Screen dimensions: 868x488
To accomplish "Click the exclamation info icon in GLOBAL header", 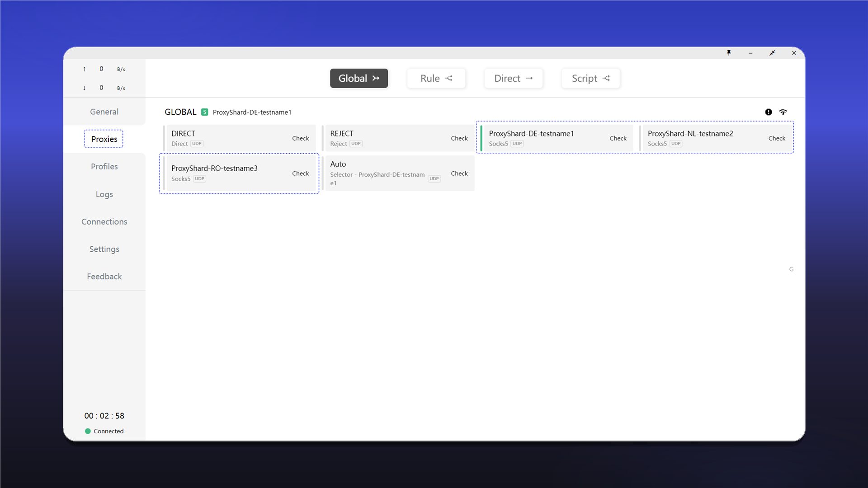I will pyautogui.click(x=769, y=112).
